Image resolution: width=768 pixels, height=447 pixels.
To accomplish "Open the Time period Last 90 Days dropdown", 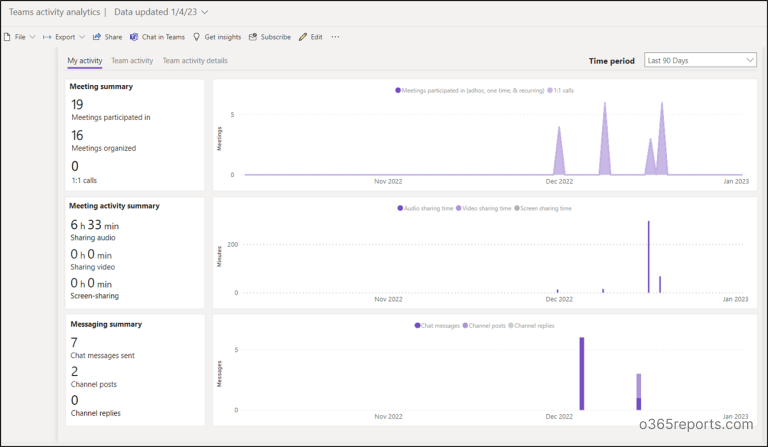I will point(700,60).
